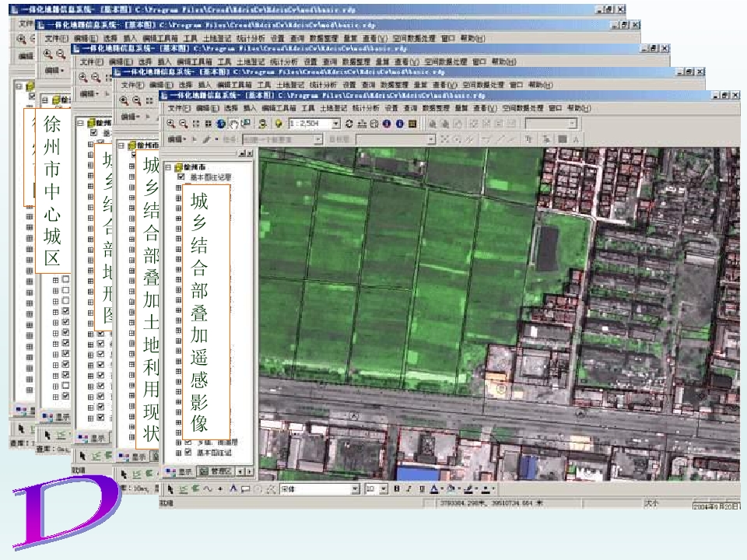Screen dimensions: 747x560
Task: Toggle the 基本图注记层 layer checkbox
Action: click(181, 177)
